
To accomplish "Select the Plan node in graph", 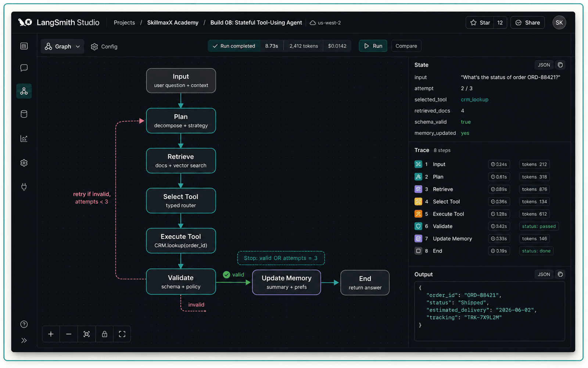I will pos(181,121).
